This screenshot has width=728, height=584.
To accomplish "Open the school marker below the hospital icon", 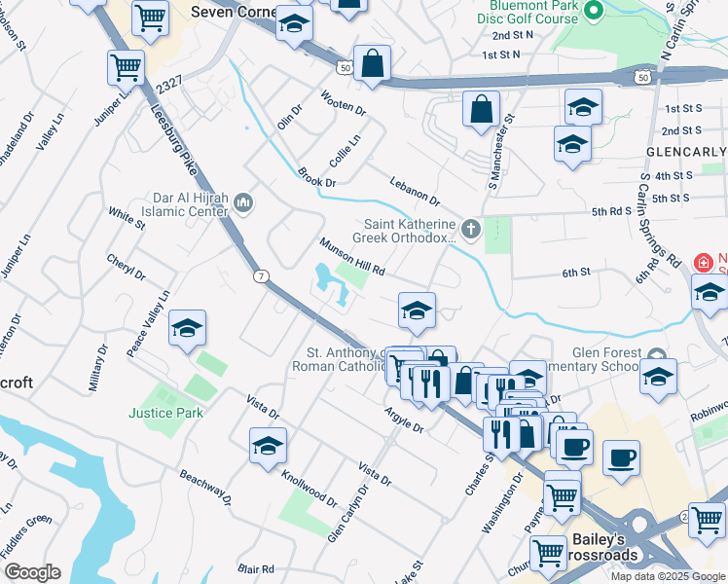I will (710, 292).
